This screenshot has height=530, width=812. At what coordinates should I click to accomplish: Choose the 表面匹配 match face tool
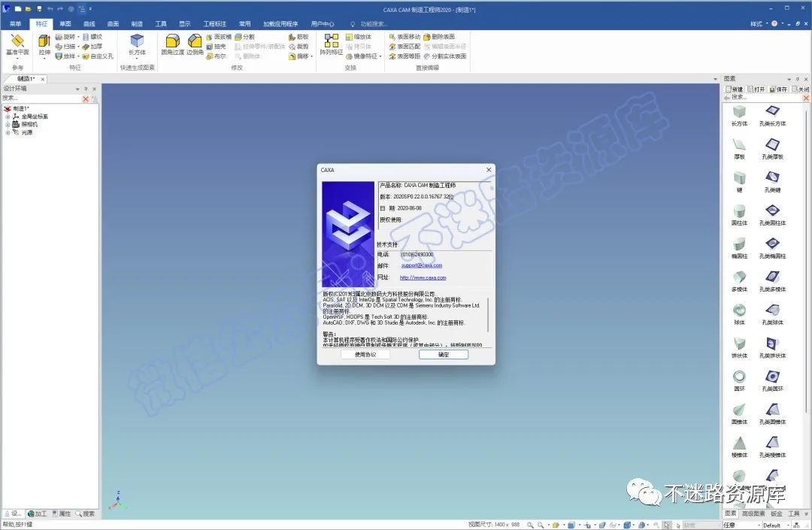(x=404, y=47)
